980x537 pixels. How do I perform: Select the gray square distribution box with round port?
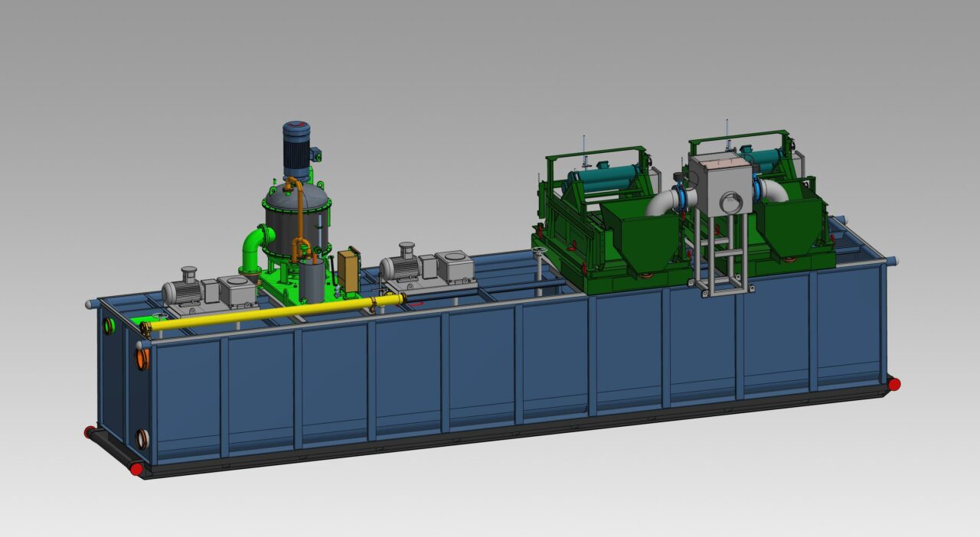pos(718,185)
